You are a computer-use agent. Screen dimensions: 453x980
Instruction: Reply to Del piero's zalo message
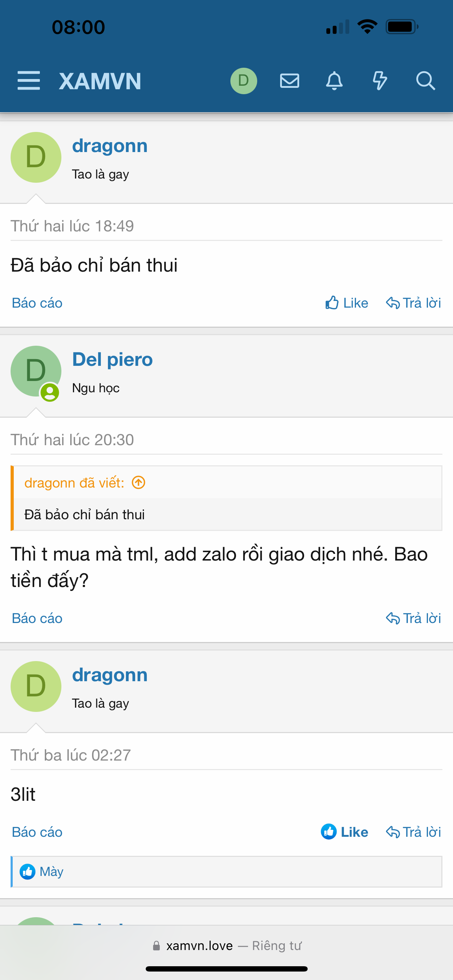413,618
